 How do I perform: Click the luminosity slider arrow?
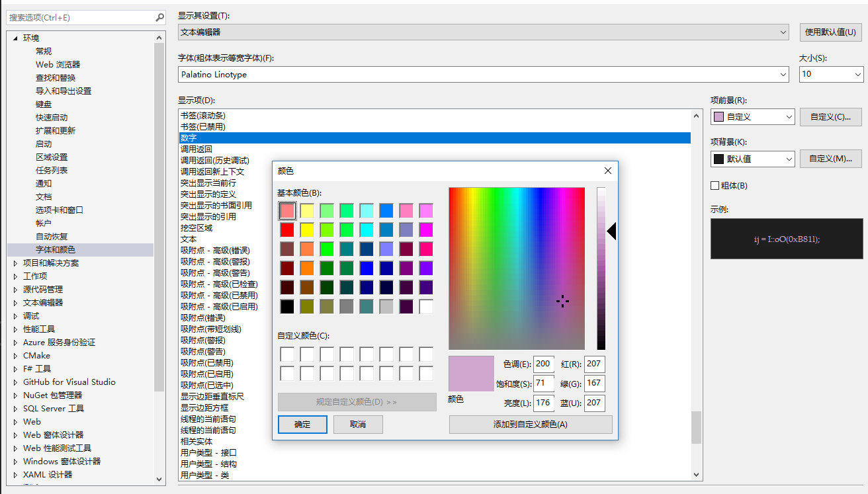(x=611, y=231)
